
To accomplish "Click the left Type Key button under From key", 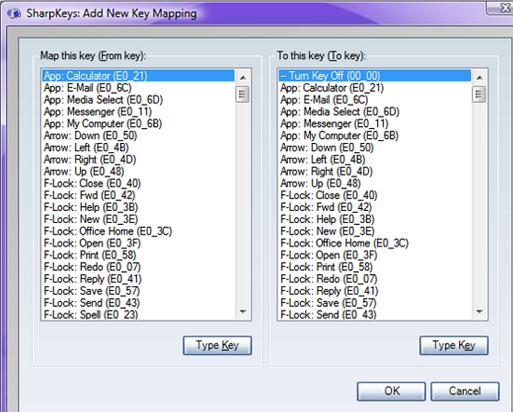I will [x=217, y=345].
